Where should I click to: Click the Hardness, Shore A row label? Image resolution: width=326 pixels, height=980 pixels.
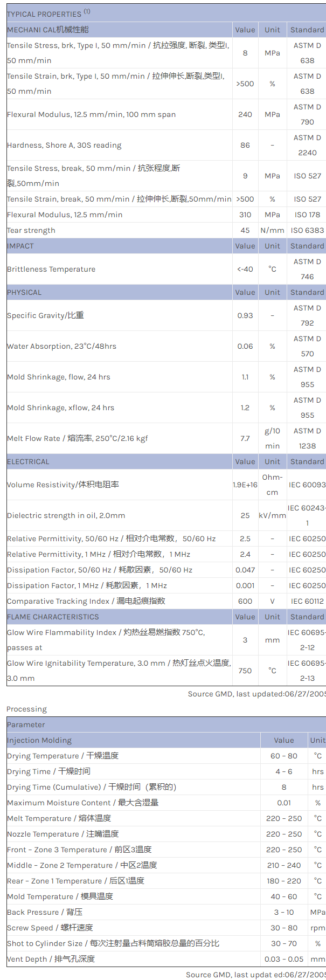click(x=64, y=145)
